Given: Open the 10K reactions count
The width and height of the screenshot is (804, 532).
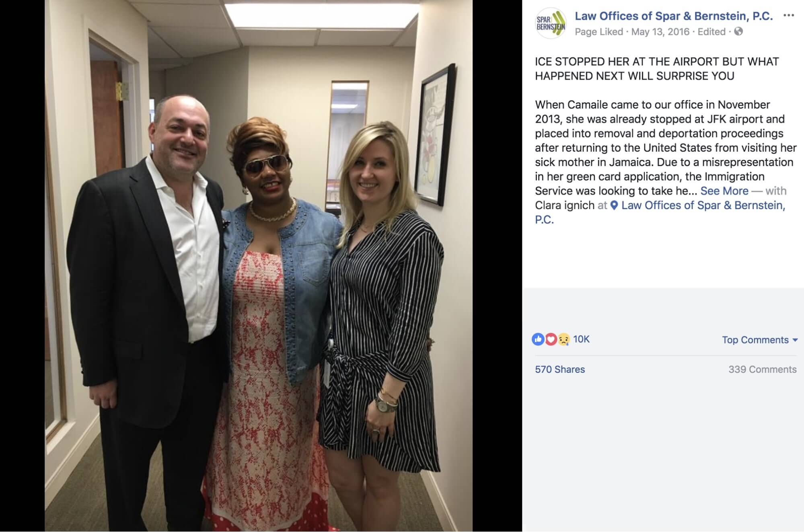Looking at the screenshot, I should pyautogui.click(x=581, y=339).
